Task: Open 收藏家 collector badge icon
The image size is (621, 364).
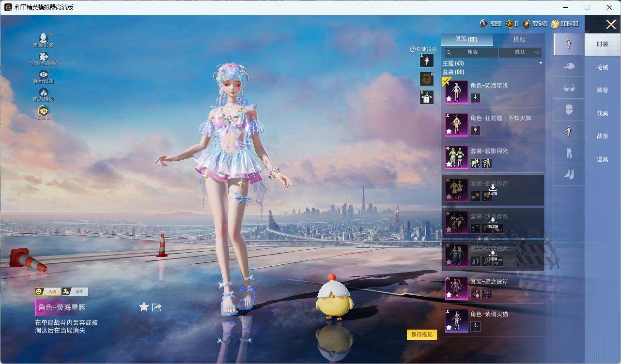Action: click(x=44, y=111)
